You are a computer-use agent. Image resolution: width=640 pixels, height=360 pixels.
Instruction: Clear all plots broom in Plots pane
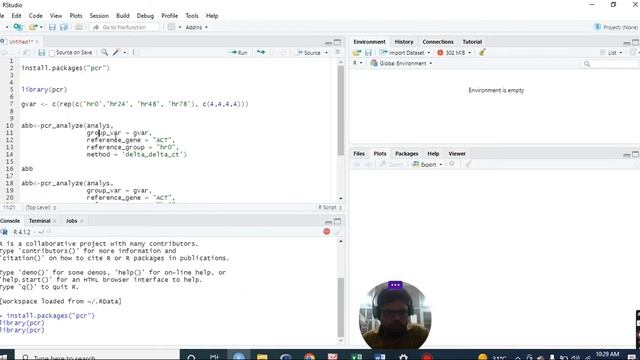click(x=468, y=164)
